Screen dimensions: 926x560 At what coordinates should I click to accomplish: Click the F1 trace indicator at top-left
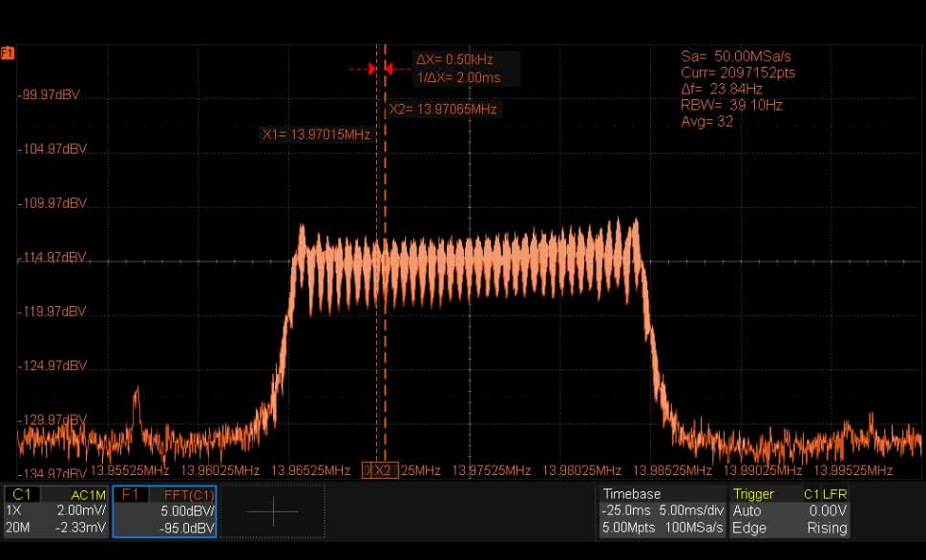tap(8, 53)
